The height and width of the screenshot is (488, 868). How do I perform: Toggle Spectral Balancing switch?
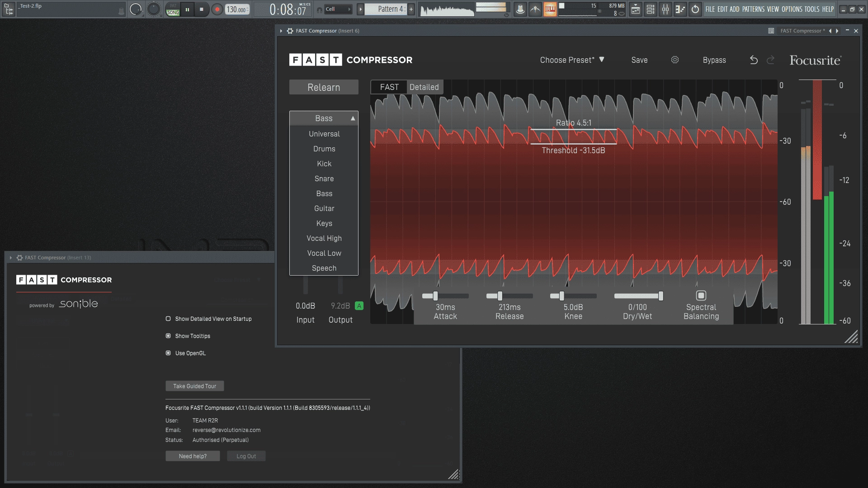pos(701,296)
